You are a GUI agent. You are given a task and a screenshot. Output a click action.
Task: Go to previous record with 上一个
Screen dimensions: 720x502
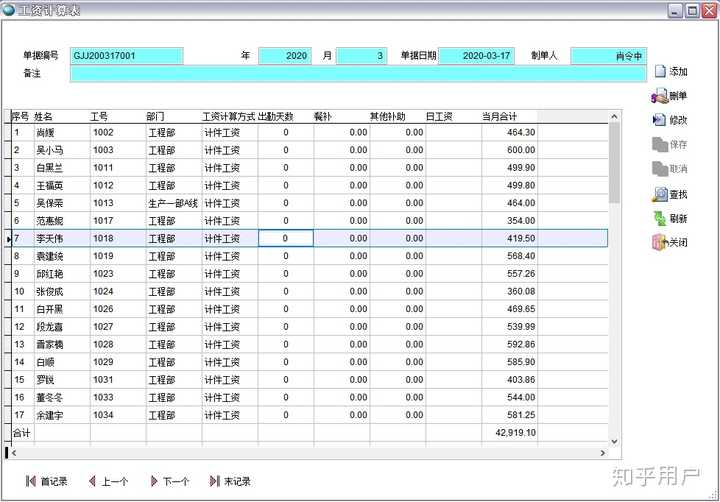pos(108,481)
